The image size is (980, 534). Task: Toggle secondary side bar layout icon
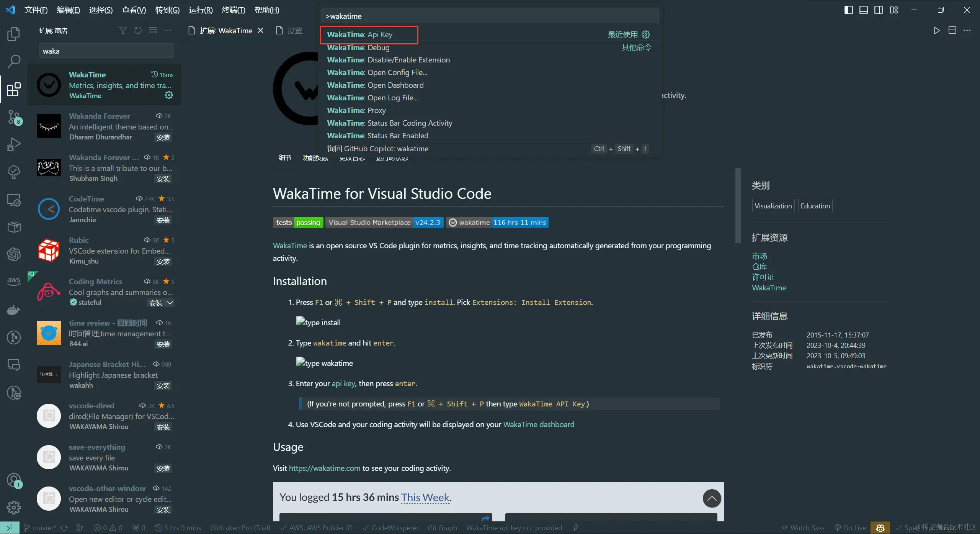tap(879, 10)
